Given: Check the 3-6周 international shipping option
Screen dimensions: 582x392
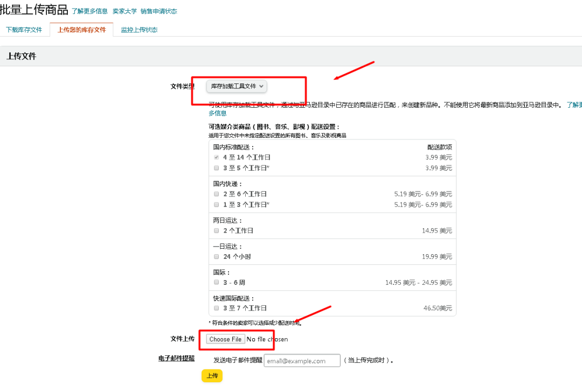Looking at the screenshot, I should click(x=216, y=282).
